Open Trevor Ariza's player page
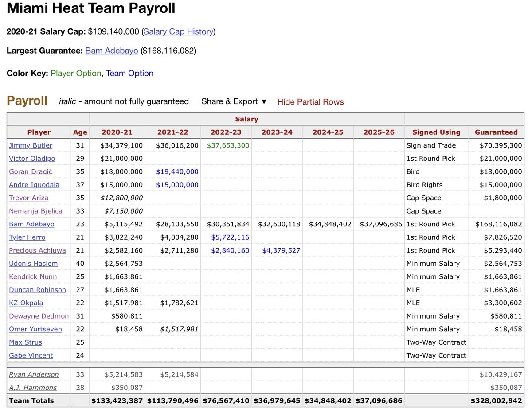Image resolution: width=532 pixels, height=412 pixels. coord(28,198)
